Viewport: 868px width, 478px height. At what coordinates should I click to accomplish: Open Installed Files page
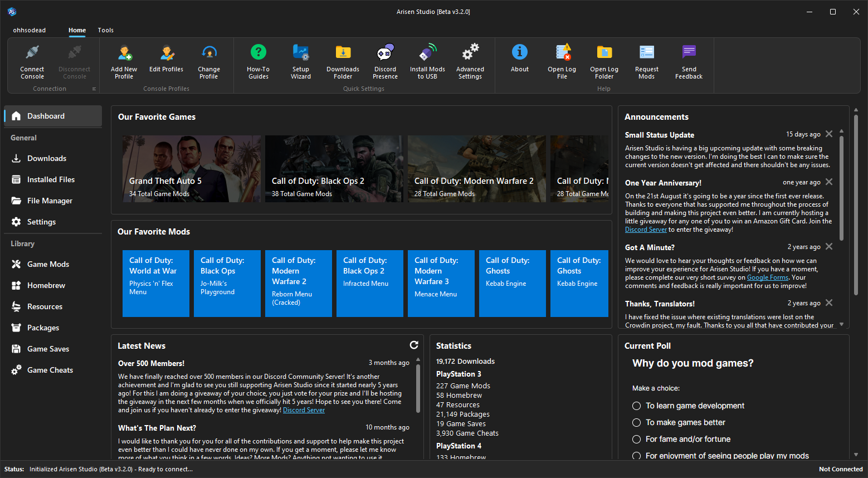click(x=53, y=179)
